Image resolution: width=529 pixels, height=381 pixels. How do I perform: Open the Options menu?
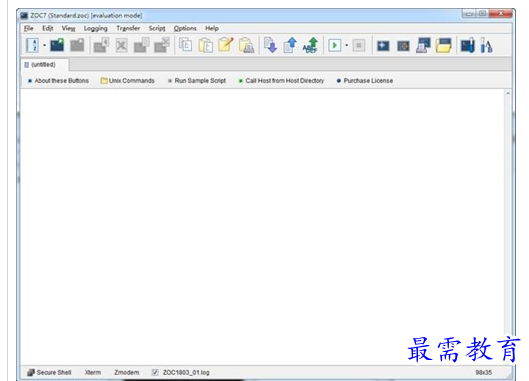click(x=185, y=28)
